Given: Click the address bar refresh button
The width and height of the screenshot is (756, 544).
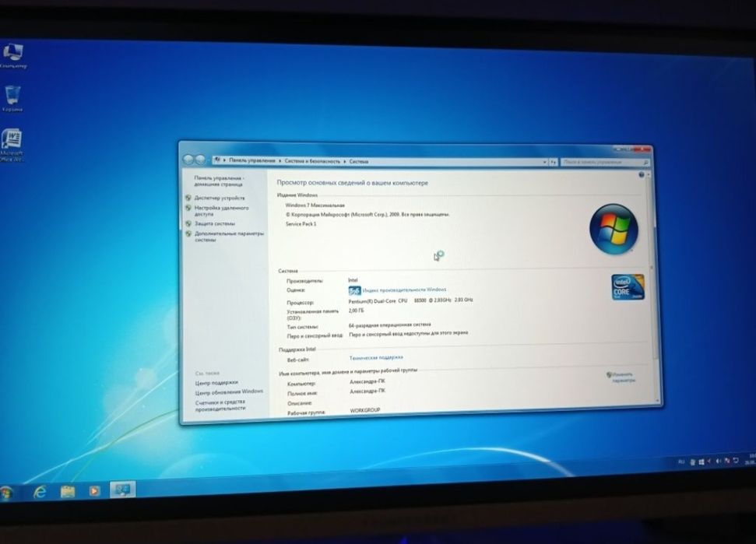Looking at the screenshot, I should 554,163.
